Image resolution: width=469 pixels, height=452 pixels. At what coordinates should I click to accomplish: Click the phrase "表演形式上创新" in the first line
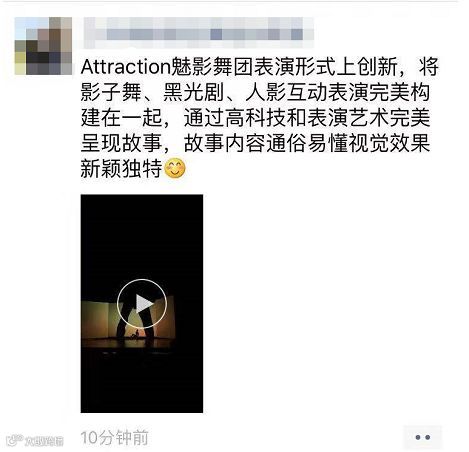(326, 67)
